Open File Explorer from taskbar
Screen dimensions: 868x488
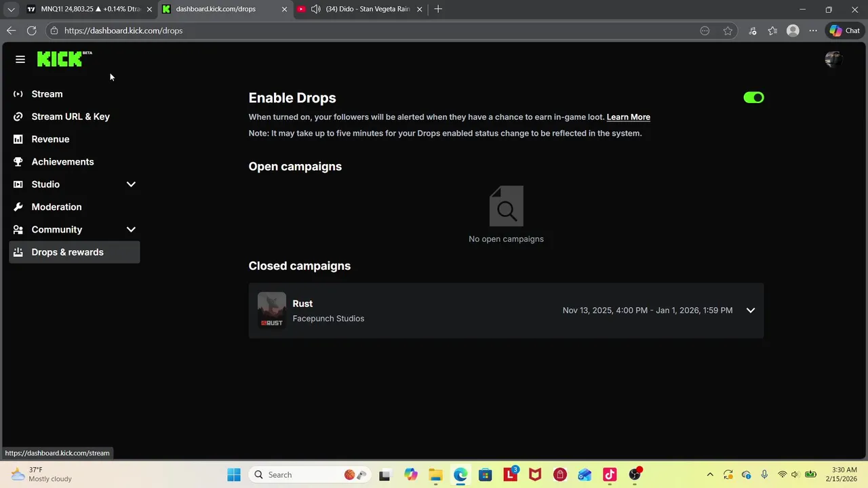click(x=435, y=475)
